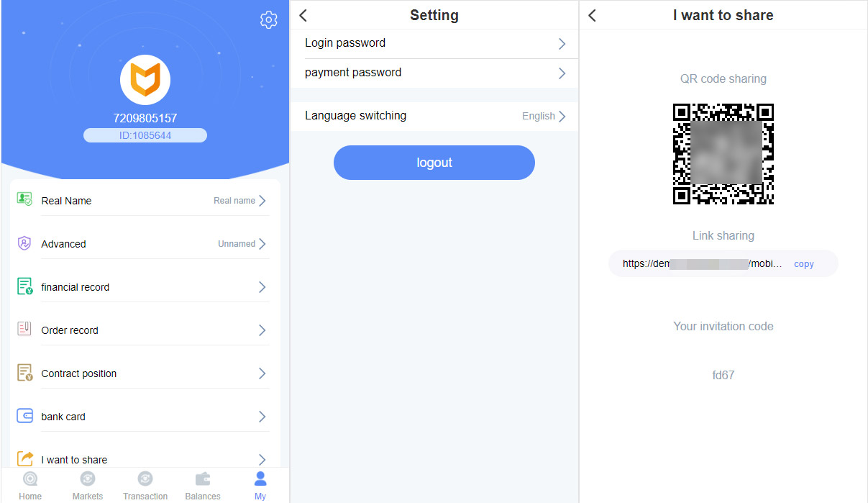Click the logout button
This screenshot has height=503, width=868.
(434, 163)
